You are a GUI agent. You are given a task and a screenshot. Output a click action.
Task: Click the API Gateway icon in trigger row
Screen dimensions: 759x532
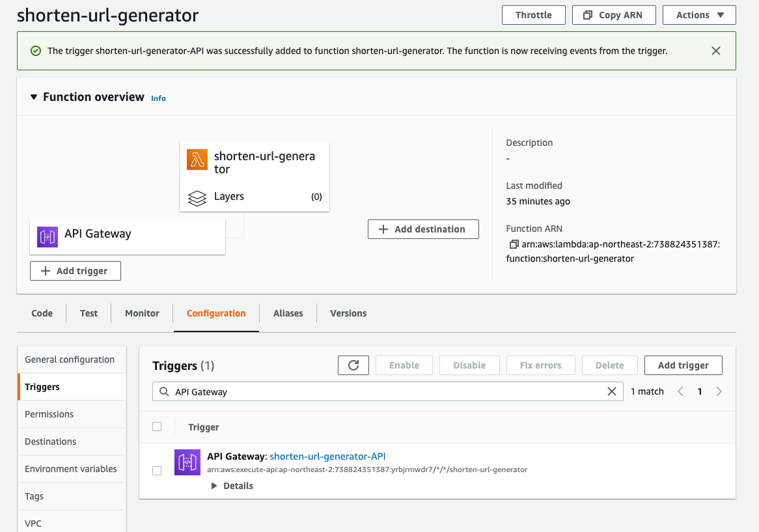coord(187,462)
